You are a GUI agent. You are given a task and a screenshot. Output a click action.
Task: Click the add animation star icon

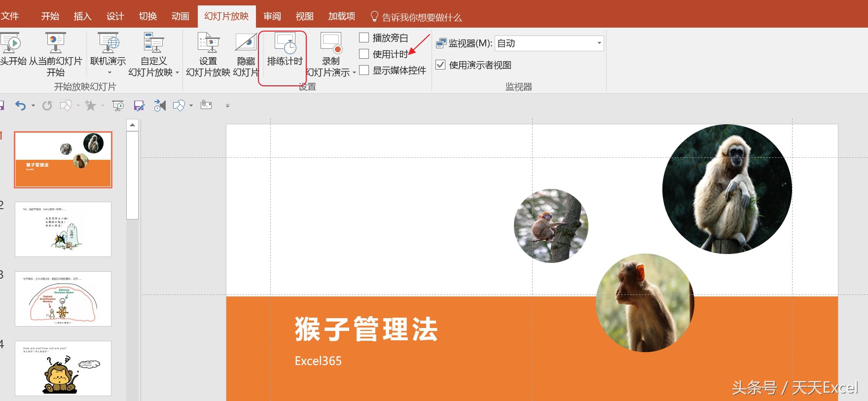click(90, 106)
